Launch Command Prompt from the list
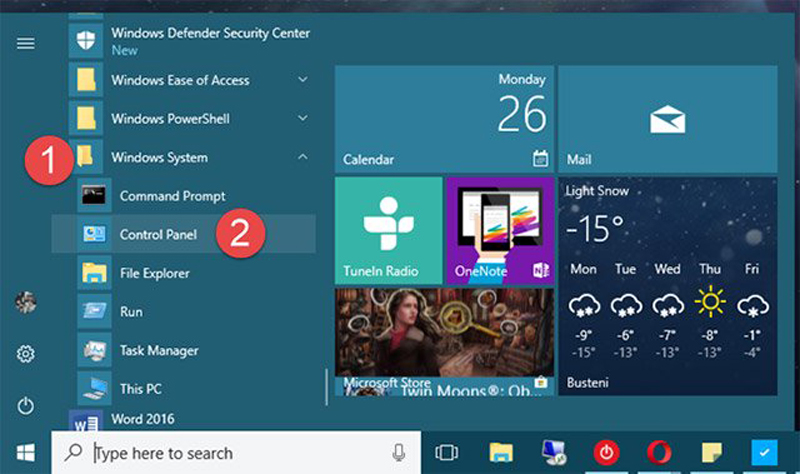Image resolution: width=800 pixels, height=474 pixels. (172, 196)
